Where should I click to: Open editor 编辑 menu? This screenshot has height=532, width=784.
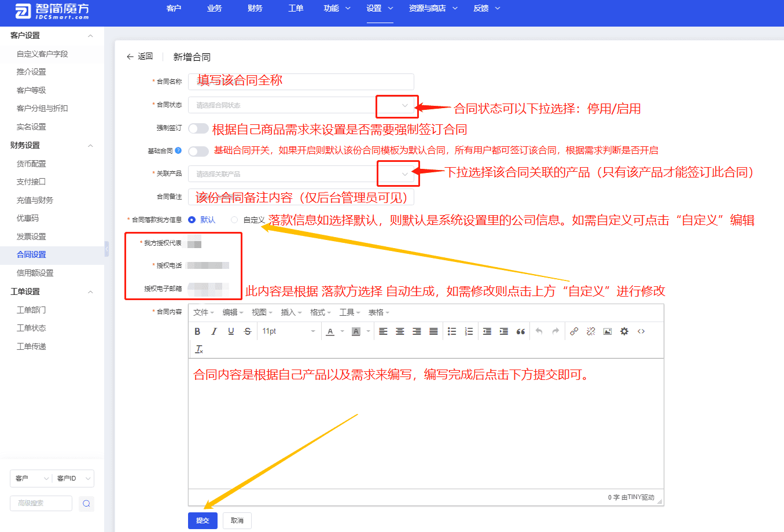coord(233,312)
